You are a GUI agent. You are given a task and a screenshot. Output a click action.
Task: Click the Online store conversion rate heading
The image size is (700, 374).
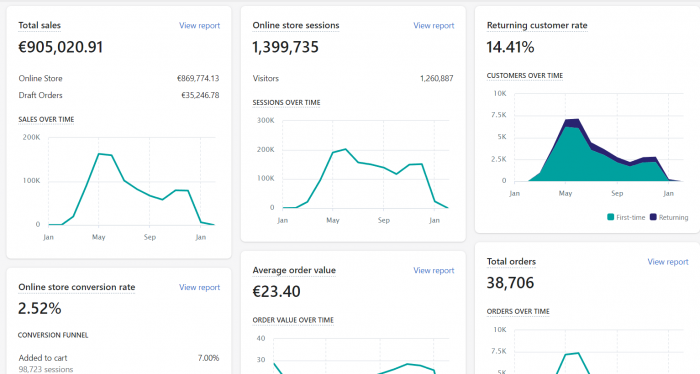coord(76,287)
